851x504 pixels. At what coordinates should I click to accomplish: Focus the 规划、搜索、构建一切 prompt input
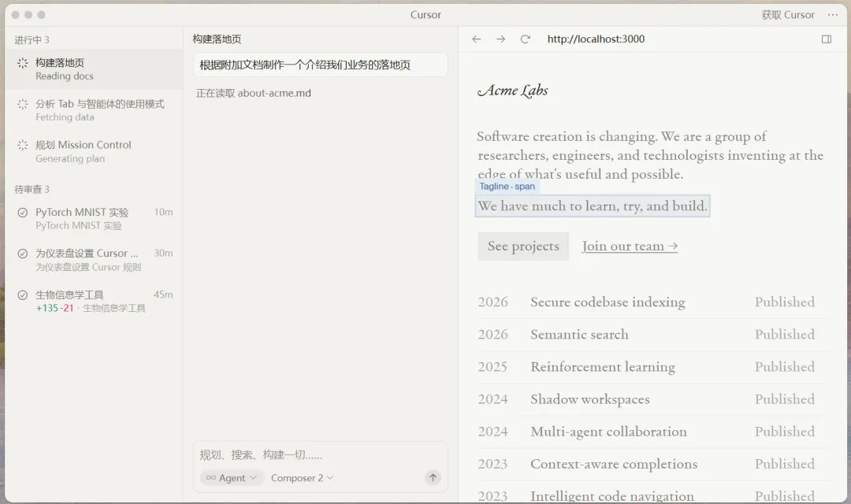coord(320,454)
